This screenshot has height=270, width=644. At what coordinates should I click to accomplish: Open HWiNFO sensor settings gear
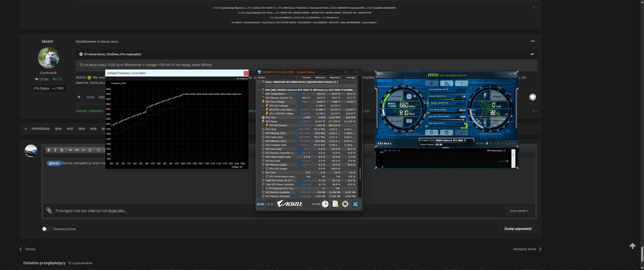tap(345, 204)
